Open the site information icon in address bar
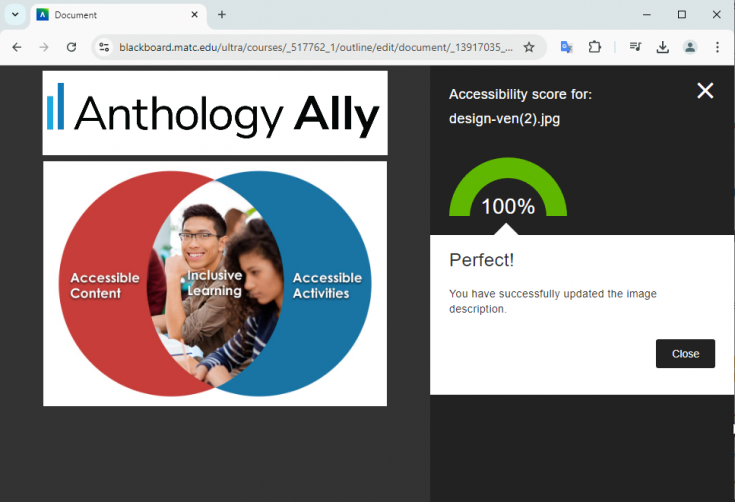The width and height of the screenshot is (735, 502). (x=104, y=47)
